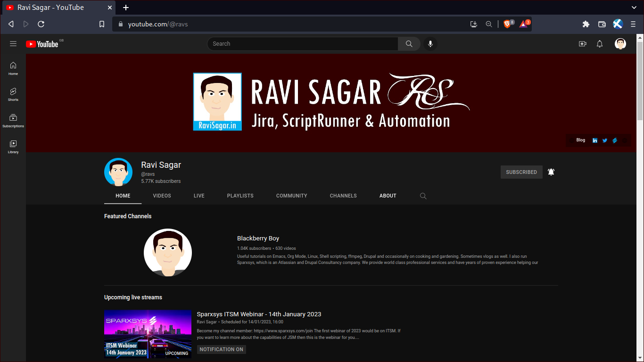
Task: Open the browser extensions puzzle icon
Action: pyautogui.click(x=586, y=24)
